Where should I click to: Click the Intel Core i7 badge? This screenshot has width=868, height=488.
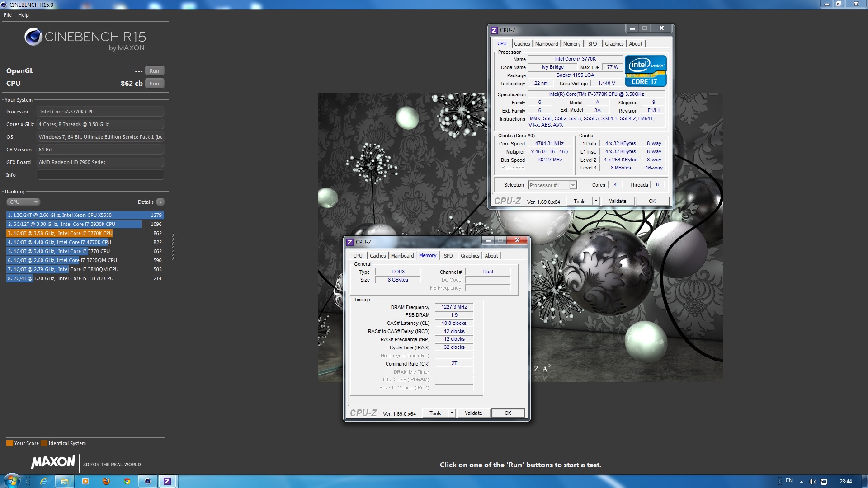coord(646,71)
